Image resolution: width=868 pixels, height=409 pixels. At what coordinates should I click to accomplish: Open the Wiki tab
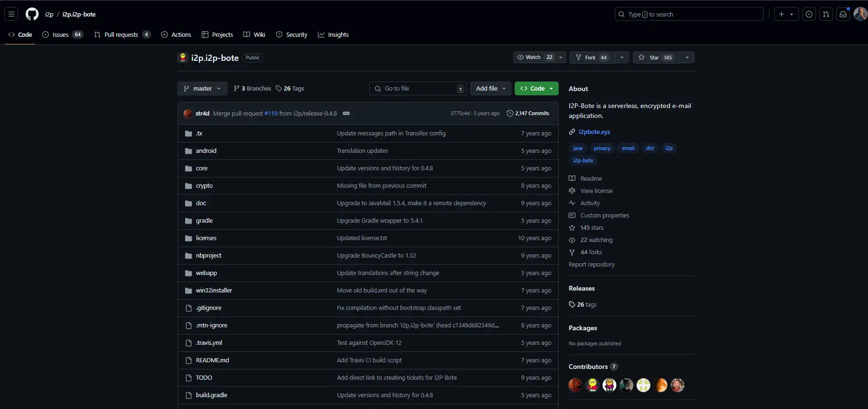coord(254,35)
